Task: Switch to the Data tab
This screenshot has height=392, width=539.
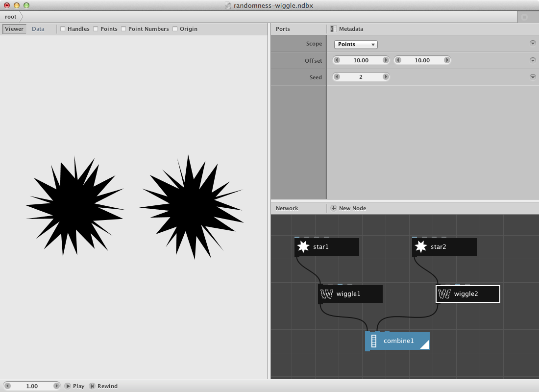Action: tap(38, 29)
